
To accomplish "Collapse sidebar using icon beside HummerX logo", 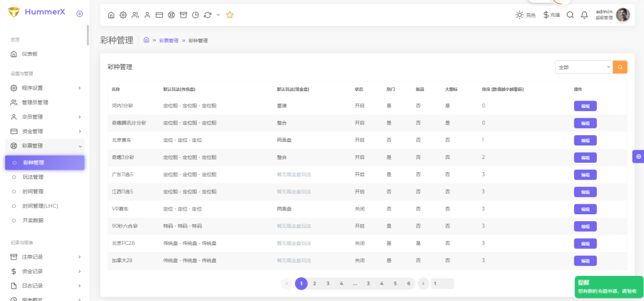I will tap(79, 13).
